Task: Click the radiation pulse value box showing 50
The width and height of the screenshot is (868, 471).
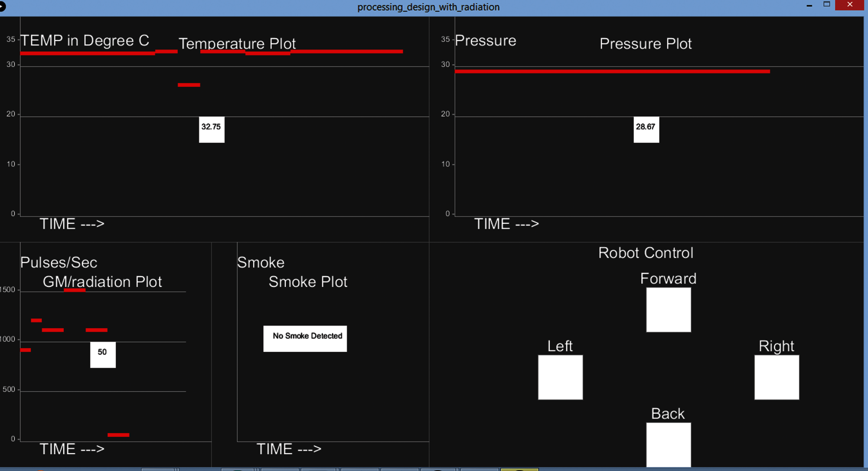Action: (103, 355)
